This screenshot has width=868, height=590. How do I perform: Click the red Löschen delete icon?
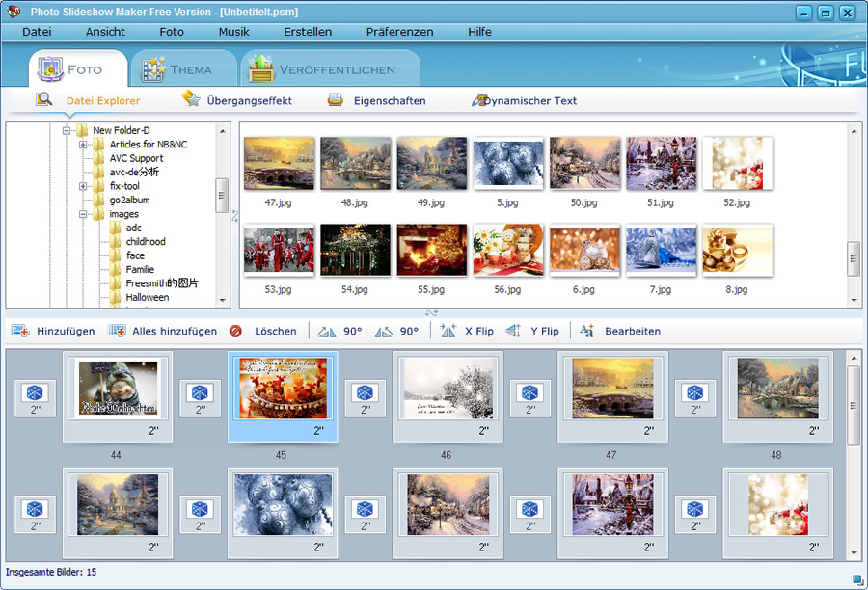236,331
